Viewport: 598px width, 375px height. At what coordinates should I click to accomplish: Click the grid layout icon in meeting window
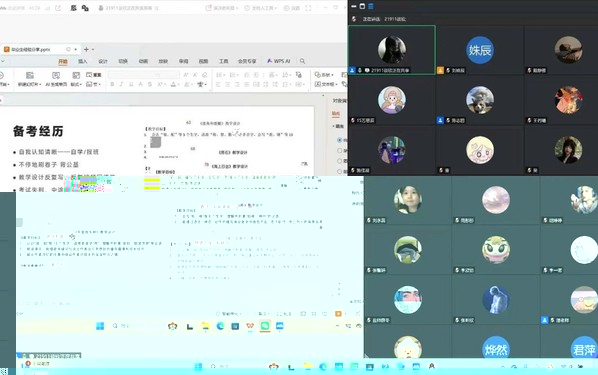point(371,6)
